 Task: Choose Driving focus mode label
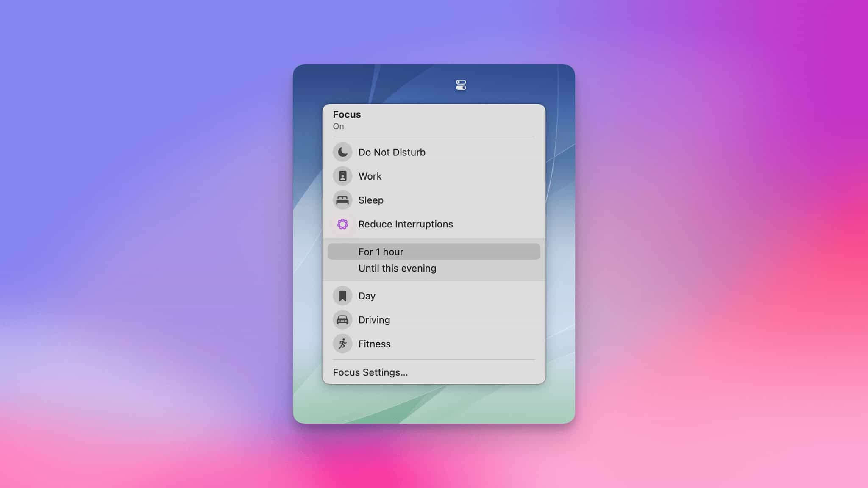[374, 320]
